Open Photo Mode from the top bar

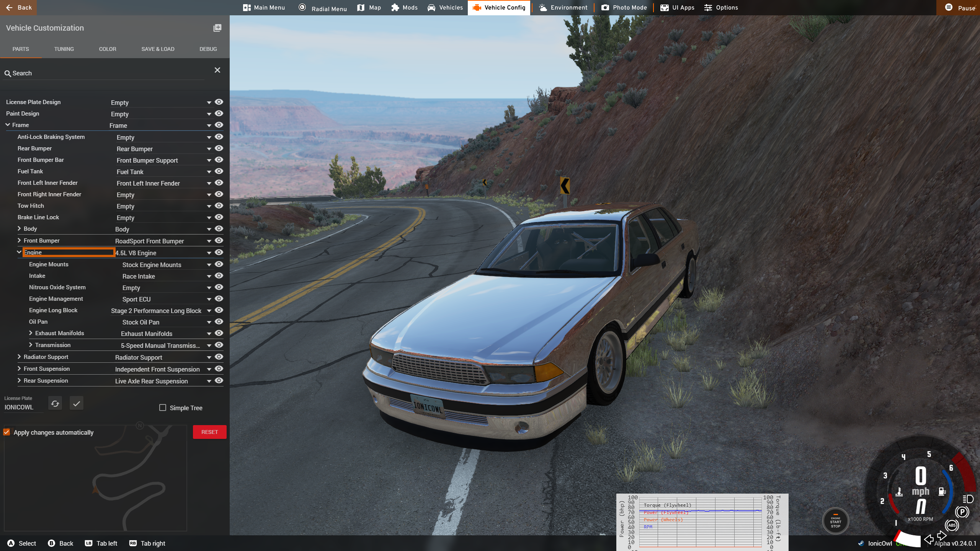tap(624, 8)
